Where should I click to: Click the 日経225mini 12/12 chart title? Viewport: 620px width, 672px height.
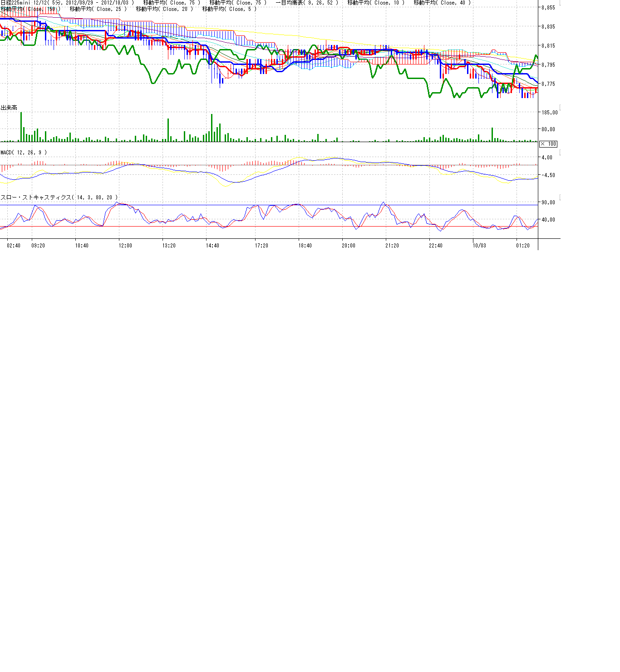(x=67, y=3)
